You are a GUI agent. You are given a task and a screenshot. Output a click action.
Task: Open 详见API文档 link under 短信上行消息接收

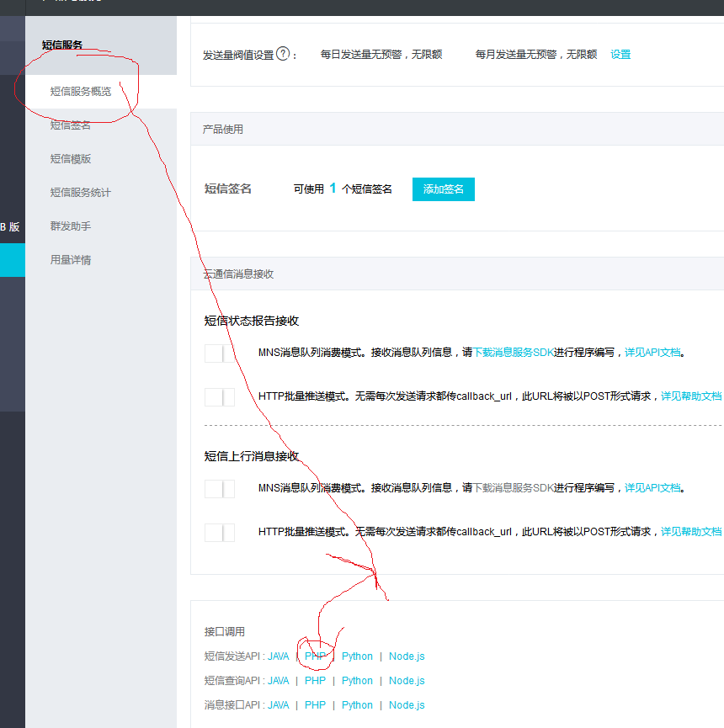652,488
